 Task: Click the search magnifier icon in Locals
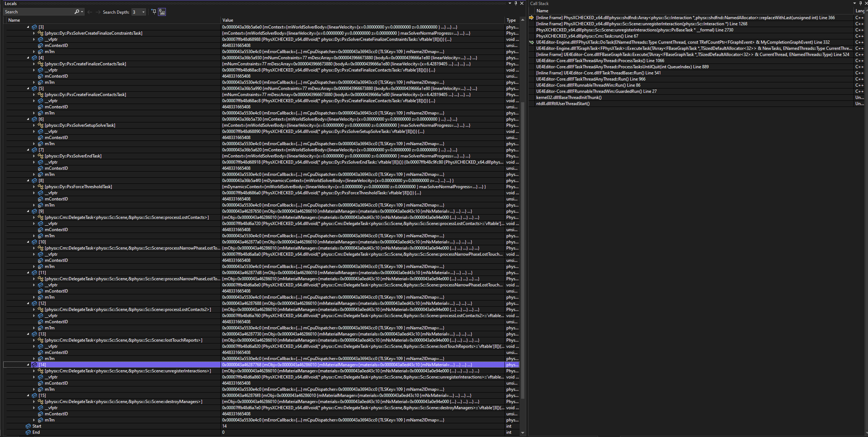[x=76, y=12]
